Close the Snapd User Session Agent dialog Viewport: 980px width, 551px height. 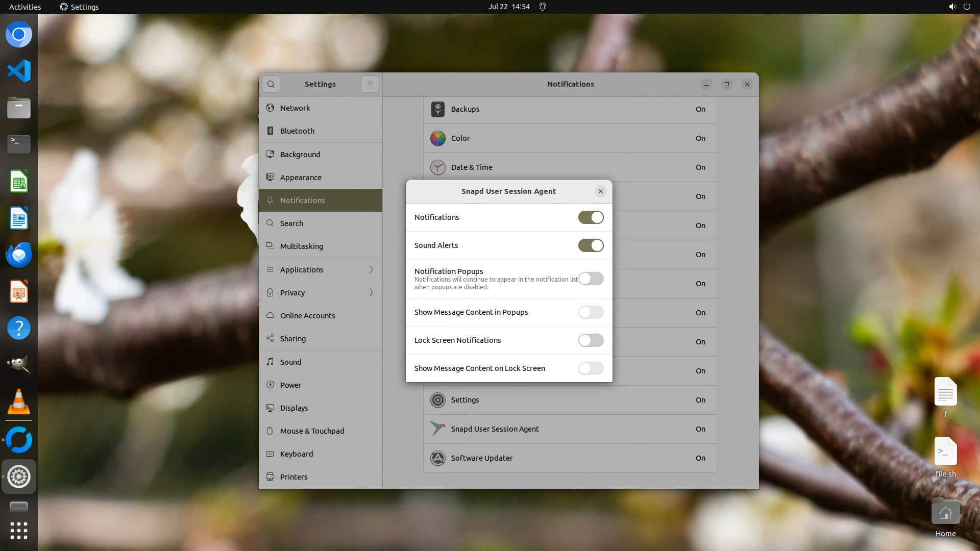point(600,191)
